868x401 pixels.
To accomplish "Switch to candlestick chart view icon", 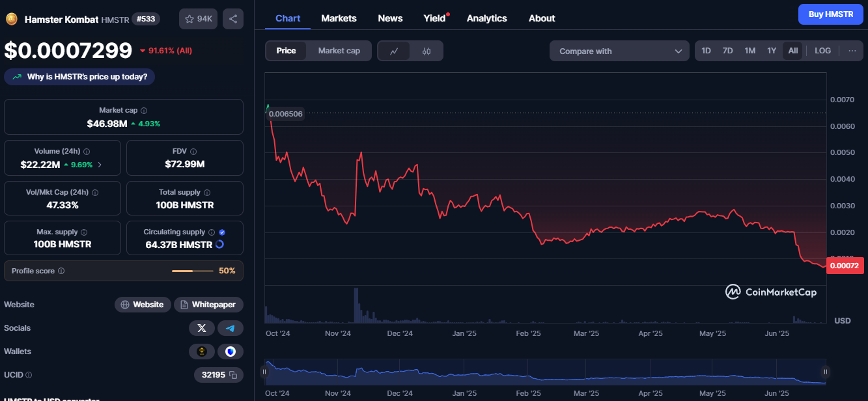I will point(427,51).
